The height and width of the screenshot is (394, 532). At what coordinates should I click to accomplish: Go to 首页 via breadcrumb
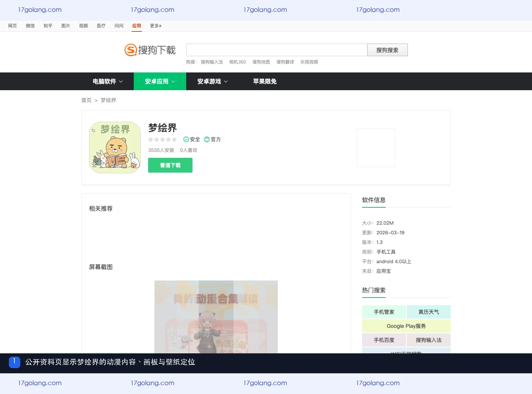pos(86,100)
